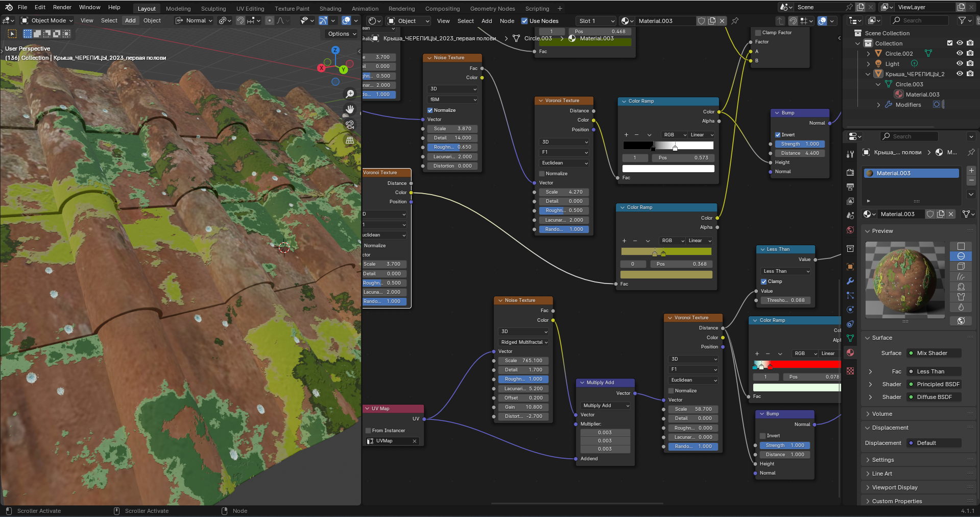
Task: Open the Slot 1 dropdown
Action: (596, 21)
